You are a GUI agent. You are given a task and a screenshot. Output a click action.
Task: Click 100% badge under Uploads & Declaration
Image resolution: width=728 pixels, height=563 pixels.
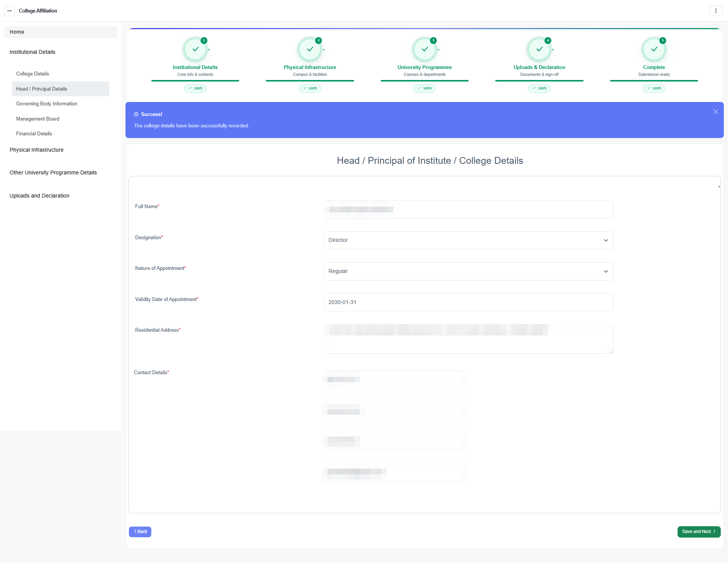[539, 88]
